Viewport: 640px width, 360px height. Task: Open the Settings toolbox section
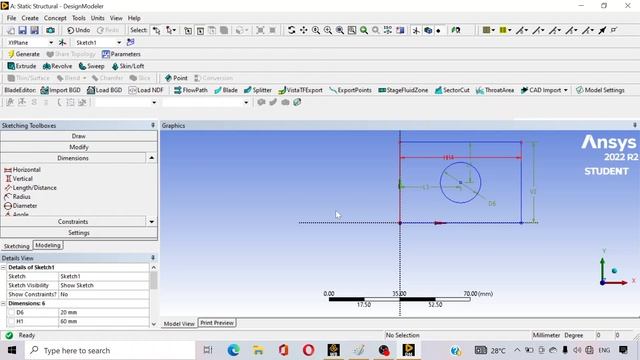pyautogui.click(x=79, y=233)
